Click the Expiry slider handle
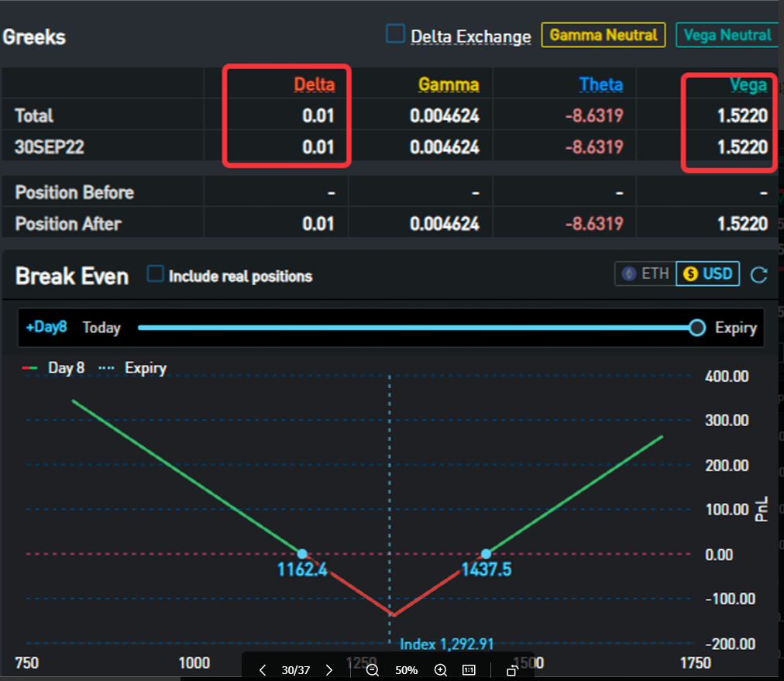Viewport: 784px width, 681px height. coord(697,328)
